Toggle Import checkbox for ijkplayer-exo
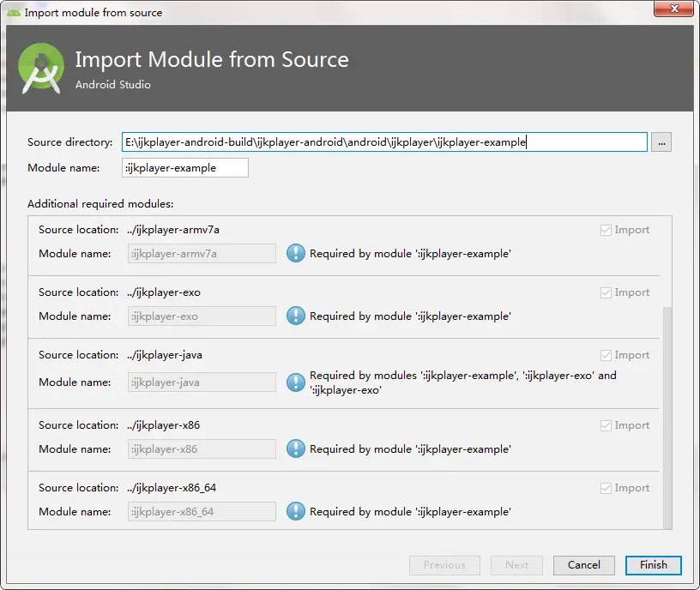This screenshot has width=700, height=590. coord(606,292)
